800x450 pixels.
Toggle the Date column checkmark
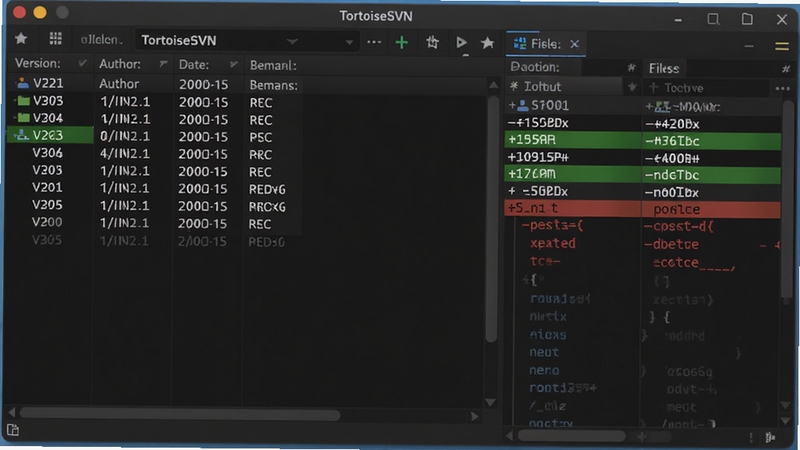click(x=234, y=64)
